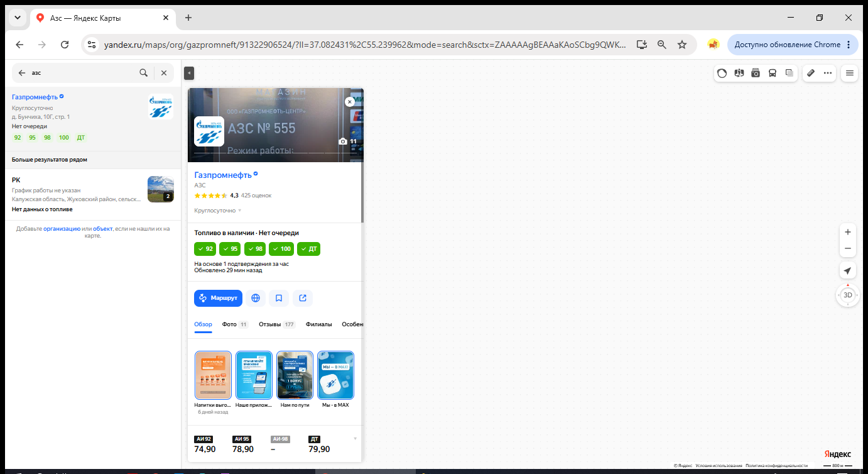The height and width of the screenshot is (474, 868).
Task: Toggle the public transport bus layer
Action: tap(773, 73)
